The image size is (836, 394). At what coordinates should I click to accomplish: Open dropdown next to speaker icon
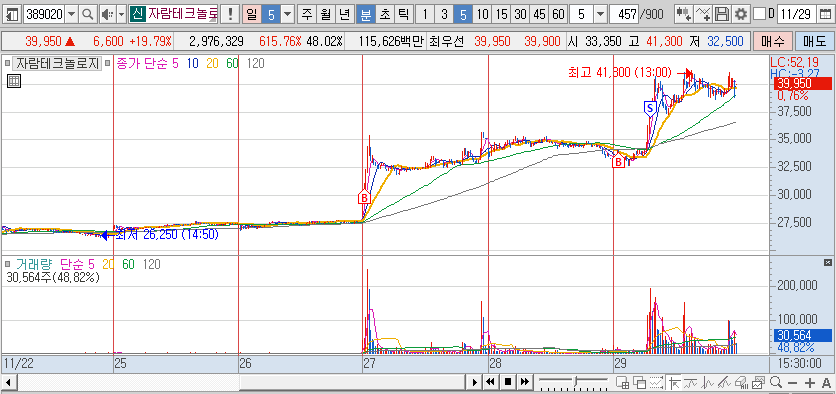121,14
